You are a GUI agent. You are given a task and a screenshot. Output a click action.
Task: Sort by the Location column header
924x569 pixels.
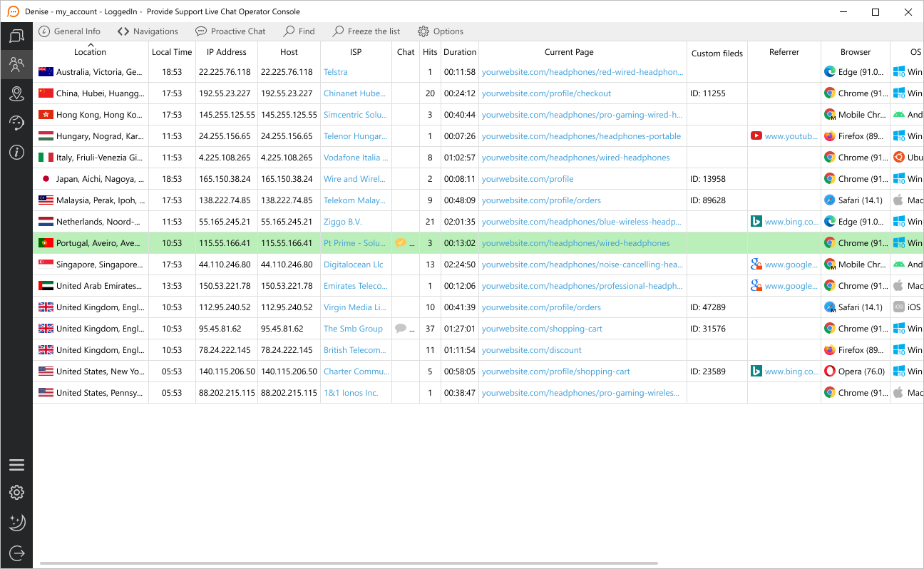(x=90, y=51)
